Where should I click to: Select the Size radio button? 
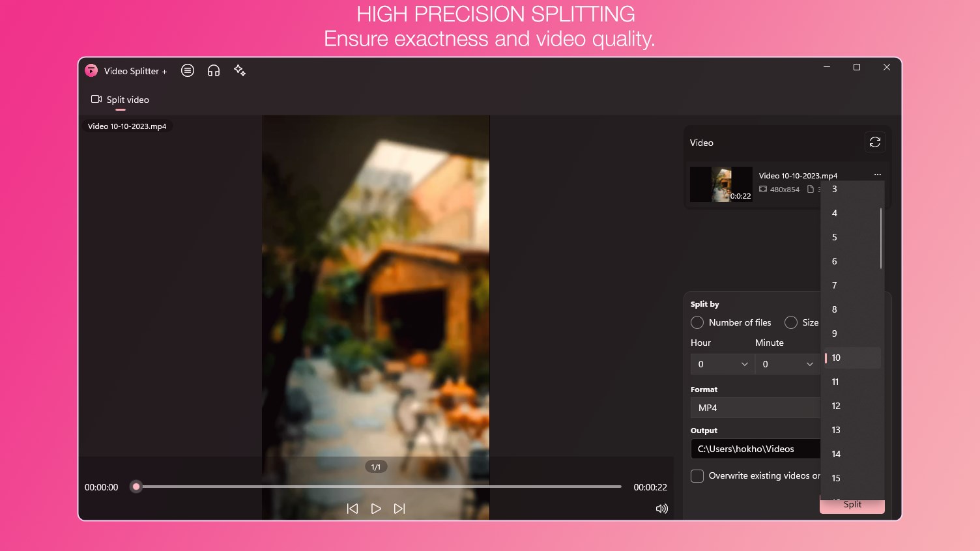tap(791, 322)
